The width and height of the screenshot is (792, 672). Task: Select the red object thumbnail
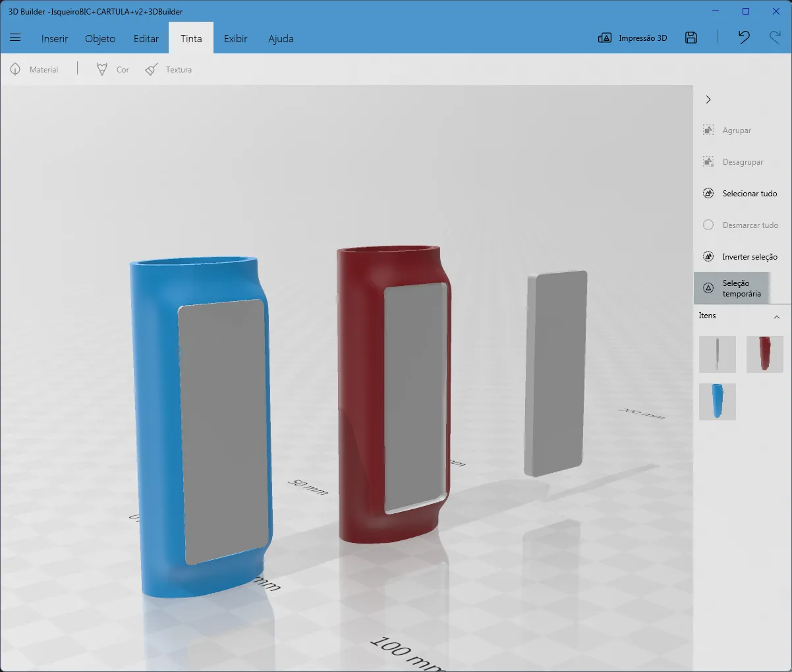coord(765,354)
